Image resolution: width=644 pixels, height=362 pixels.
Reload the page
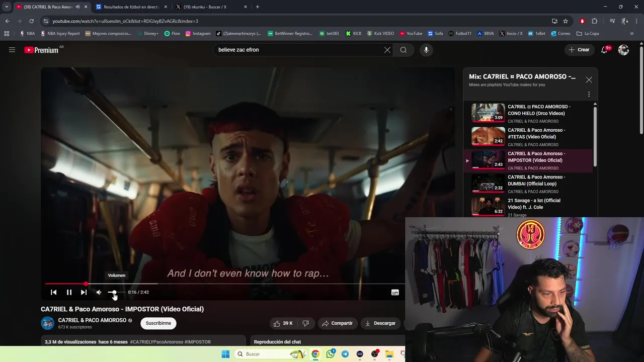[31, 21]
